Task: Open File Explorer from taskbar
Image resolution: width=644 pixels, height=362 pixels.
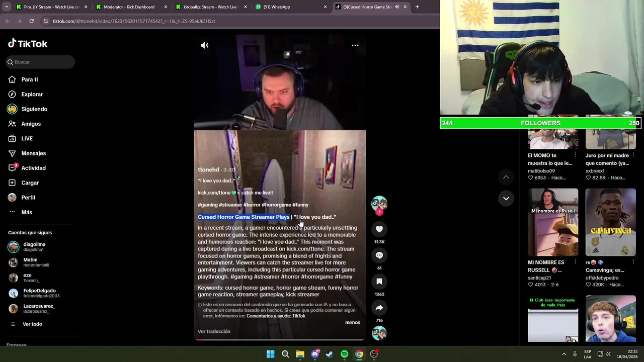Action: [300, 354]
